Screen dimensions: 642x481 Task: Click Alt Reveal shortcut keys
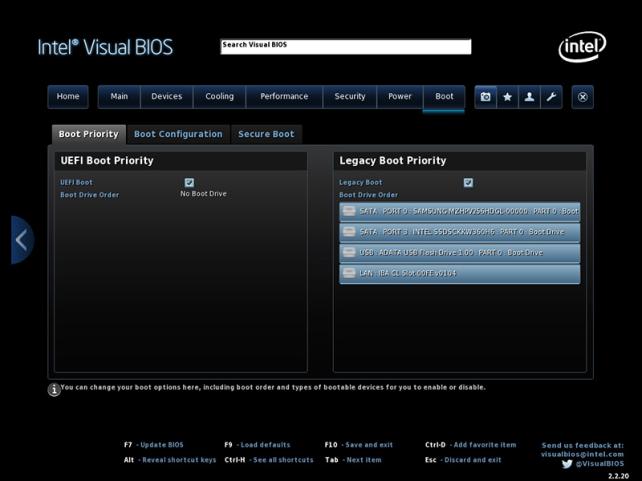coord(170,460)
